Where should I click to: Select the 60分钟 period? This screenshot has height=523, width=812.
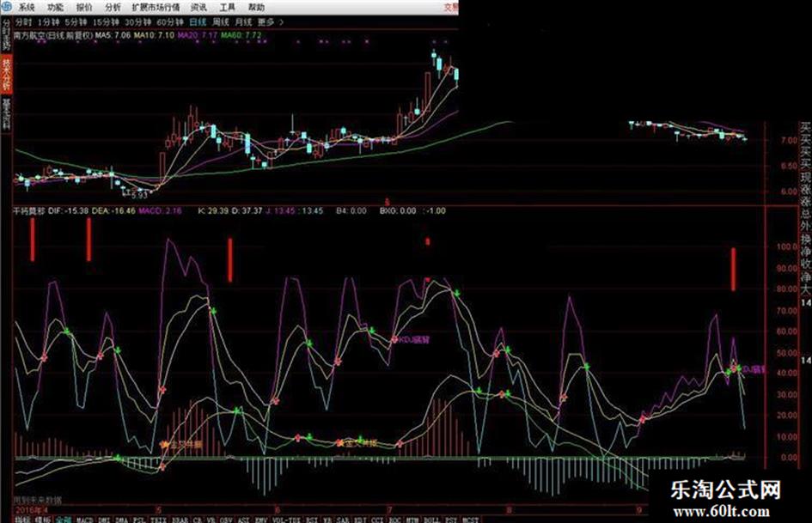(x=170, y=22)
